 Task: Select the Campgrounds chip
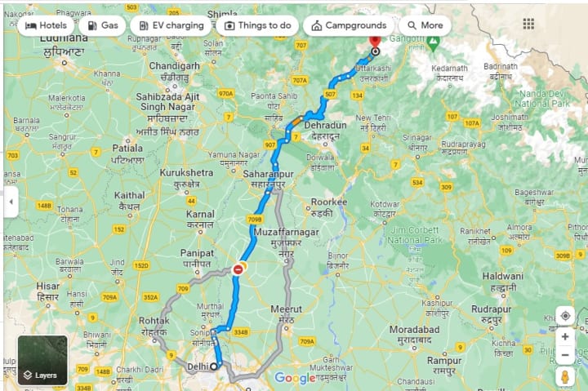coord(349,25)
